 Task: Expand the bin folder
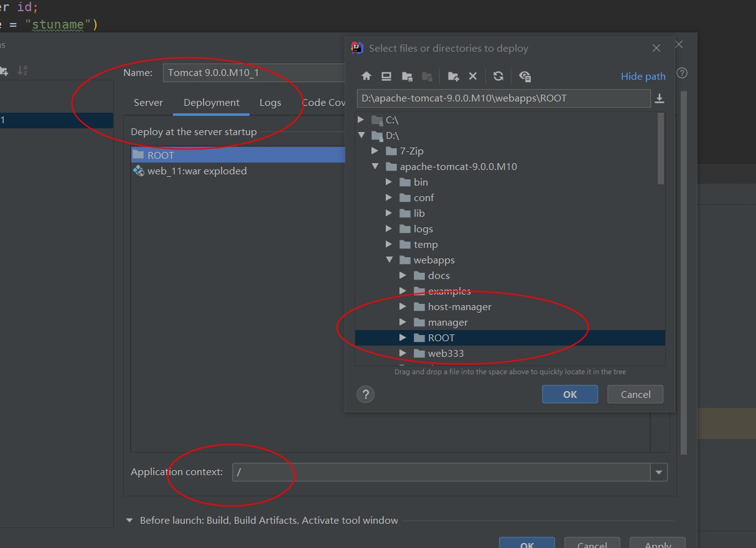(x=389, y=182)
